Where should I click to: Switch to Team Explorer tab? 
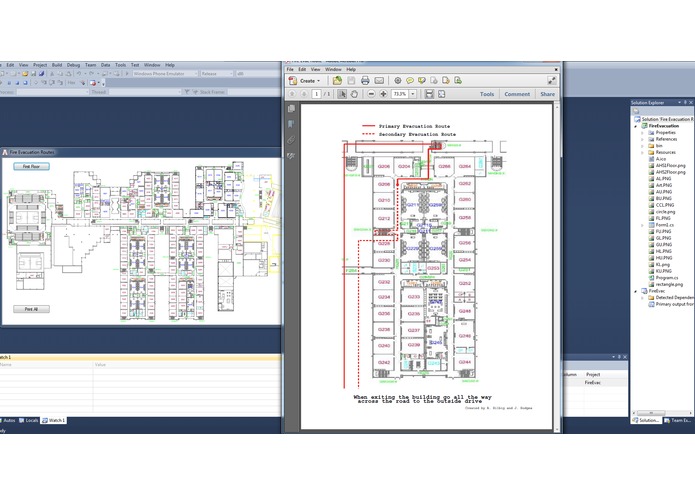(x=677, y=420)
